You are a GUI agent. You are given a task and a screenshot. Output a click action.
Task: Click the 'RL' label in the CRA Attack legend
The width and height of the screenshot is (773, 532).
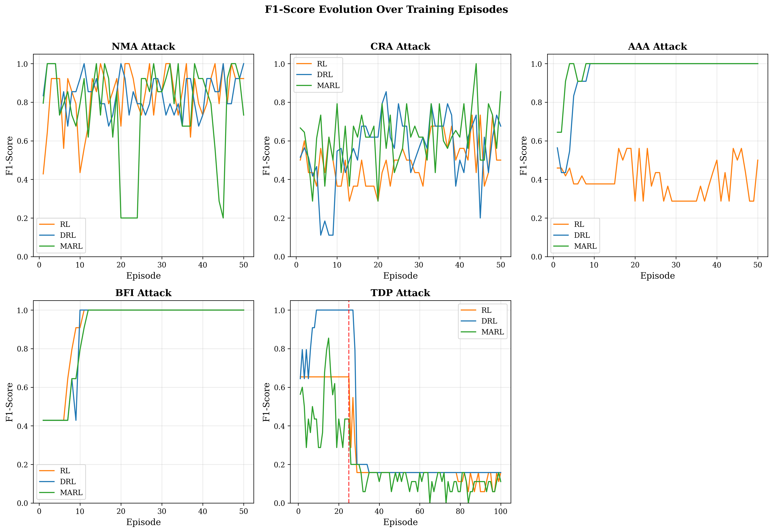(x=322, y=64)
